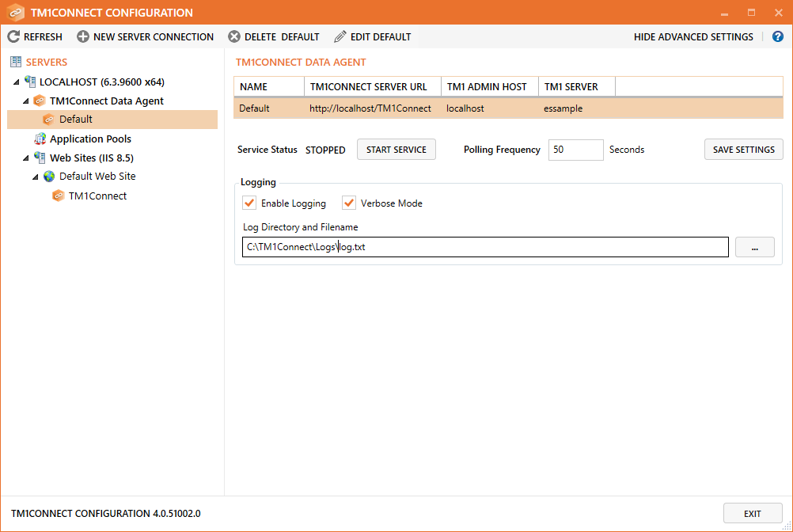Screen dimensions: 793x532
Task: Click the EXIT button
Action: pyautogui.click(x=753, y=513)
